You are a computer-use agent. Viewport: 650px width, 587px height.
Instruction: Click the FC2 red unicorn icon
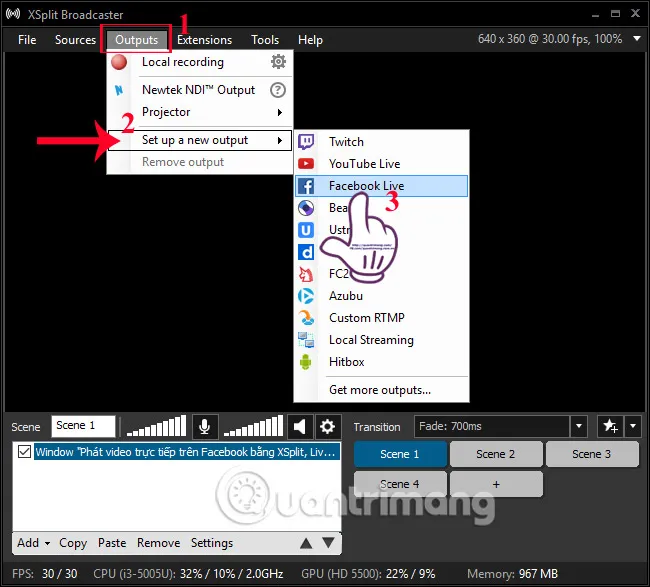pyautogui.click(x=306, y=274)
